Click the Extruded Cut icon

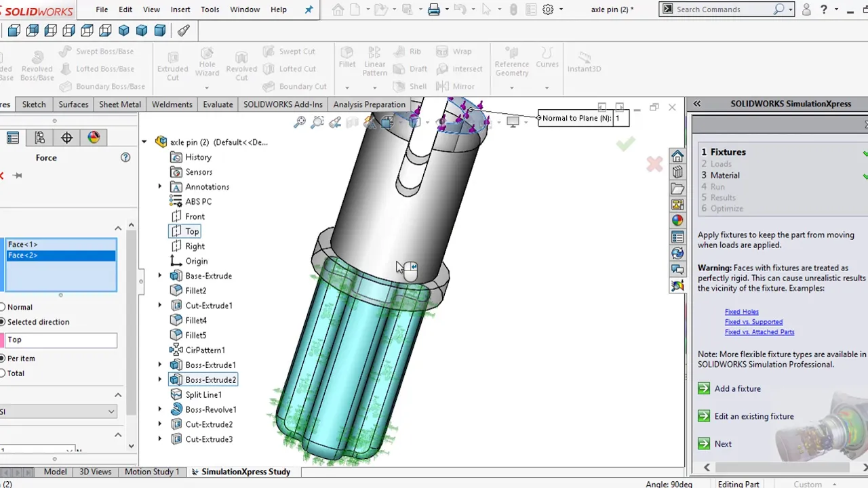point(173,64)
